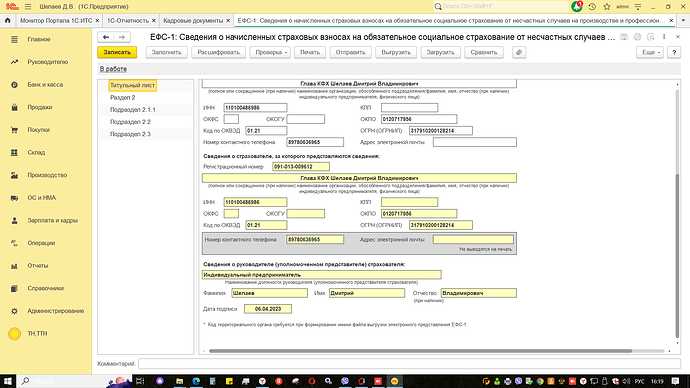Expand the Проверка dropdown
This screenshot has height=388, width=690.
click(270, 52)
